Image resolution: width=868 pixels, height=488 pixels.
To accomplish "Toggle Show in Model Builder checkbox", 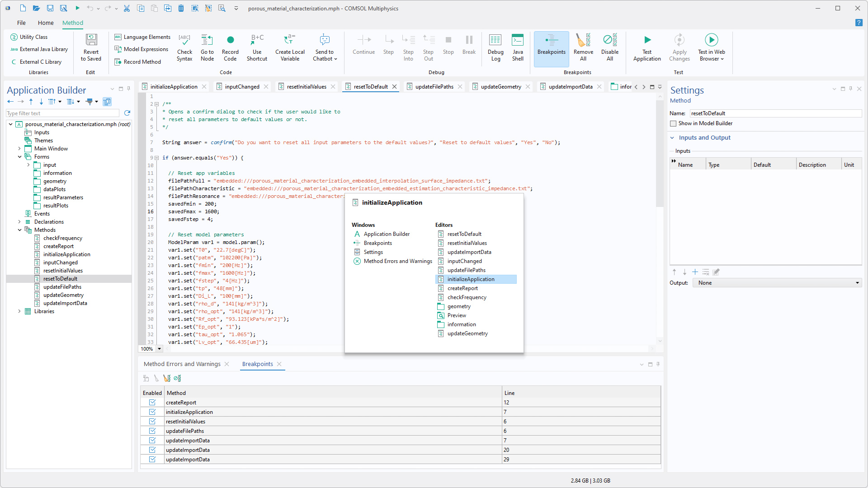I will click(673, 123).
